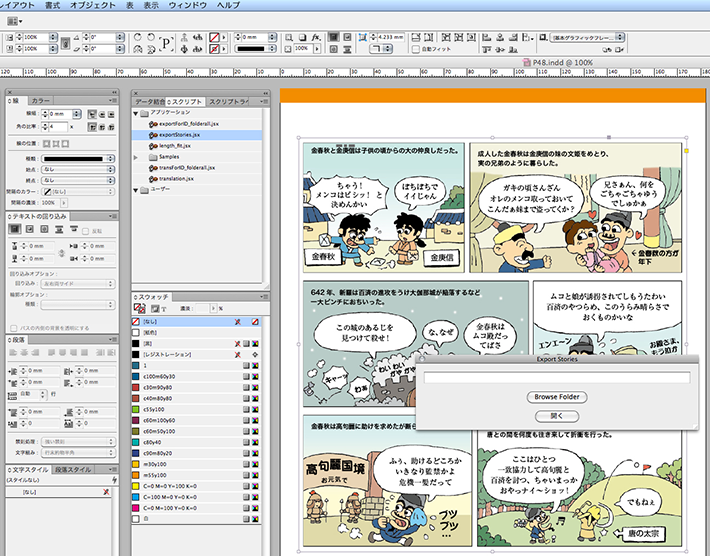Select the [レジストレーション] swatch
The width and height of the screenshot is (710, 556).
click(196, 355)
